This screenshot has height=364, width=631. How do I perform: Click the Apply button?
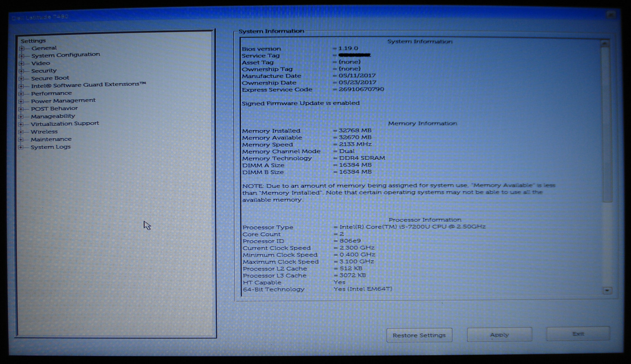(499, 335)
